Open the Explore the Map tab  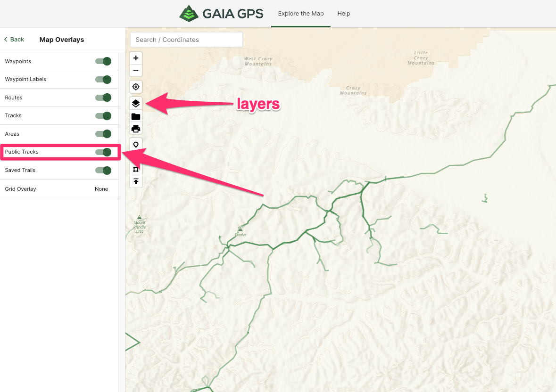[301, 14]
